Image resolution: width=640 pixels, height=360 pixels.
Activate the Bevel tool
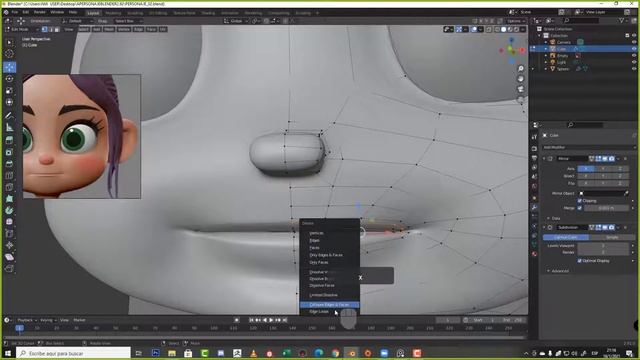(9, 164)
